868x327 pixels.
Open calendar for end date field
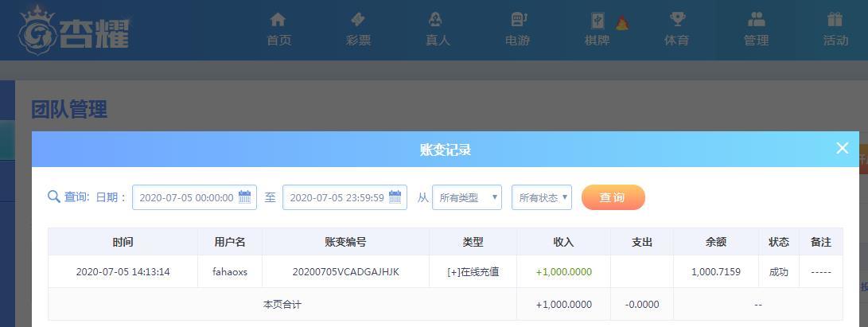(x=395, y=197)
